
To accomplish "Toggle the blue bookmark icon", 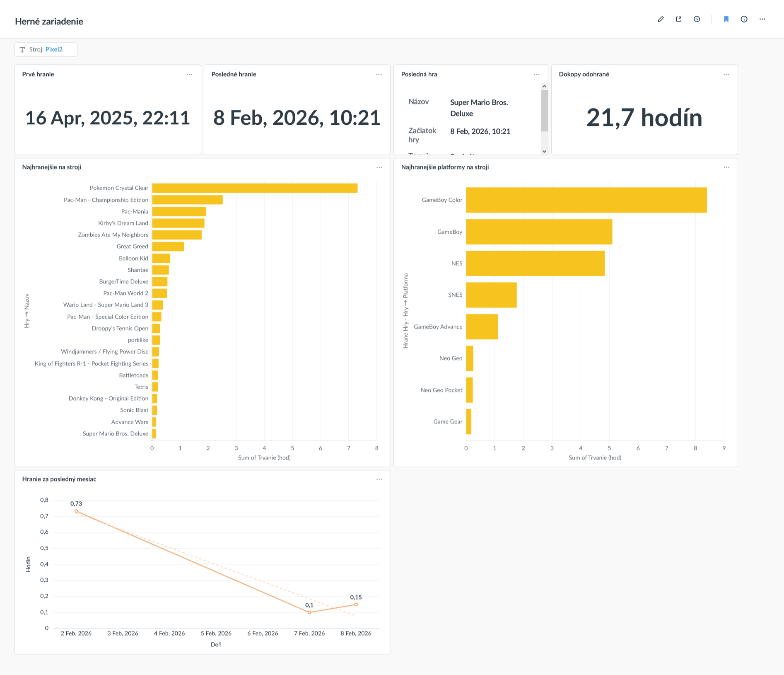I will click(726, 19).
